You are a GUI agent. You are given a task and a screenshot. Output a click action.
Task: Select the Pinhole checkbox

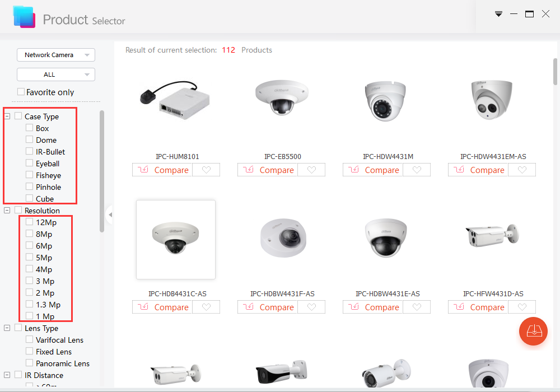click(29, 186)
